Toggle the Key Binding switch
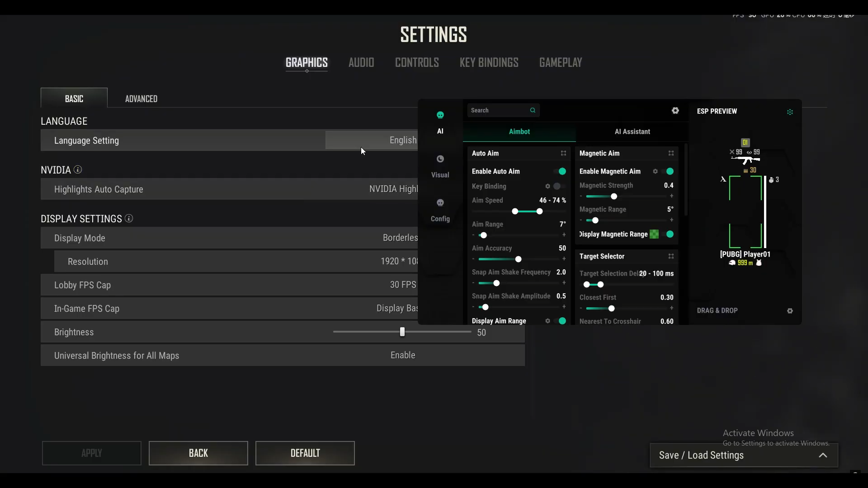Image resolution: width=868 pixels, height=488 pixels. [x=559, y=186]
